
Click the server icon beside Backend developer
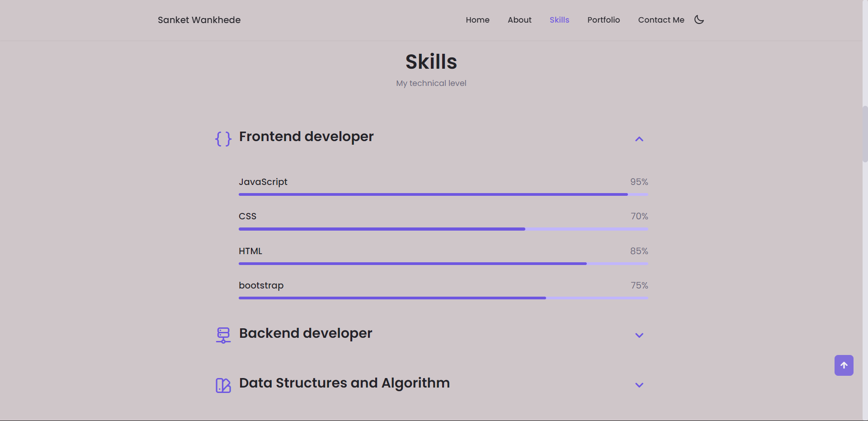222,335
